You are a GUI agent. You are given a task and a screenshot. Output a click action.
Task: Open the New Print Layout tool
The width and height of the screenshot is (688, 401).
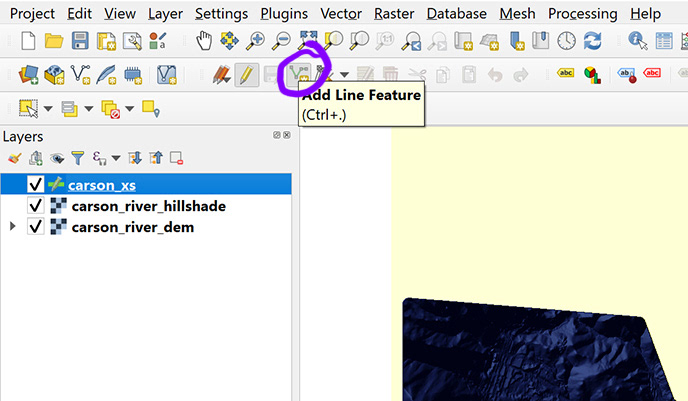[x=106, y=41]
